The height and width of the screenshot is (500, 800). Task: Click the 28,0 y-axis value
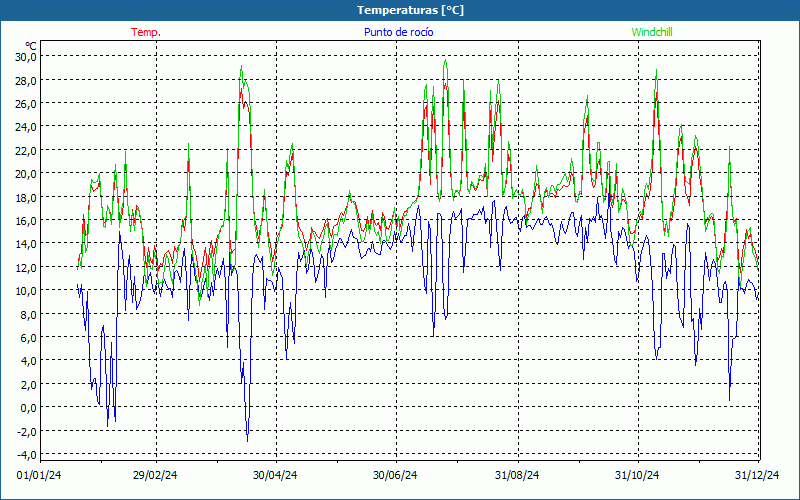[x=26, y=80]
